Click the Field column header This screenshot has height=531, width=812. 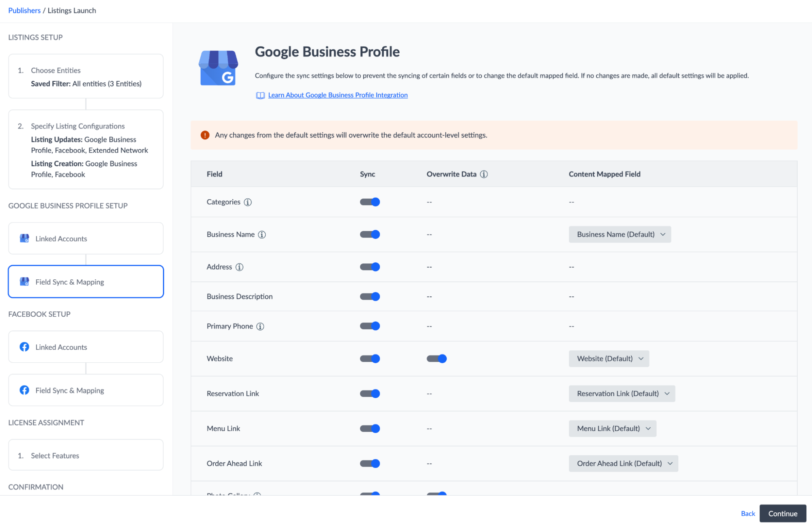[x=214, y=174]
